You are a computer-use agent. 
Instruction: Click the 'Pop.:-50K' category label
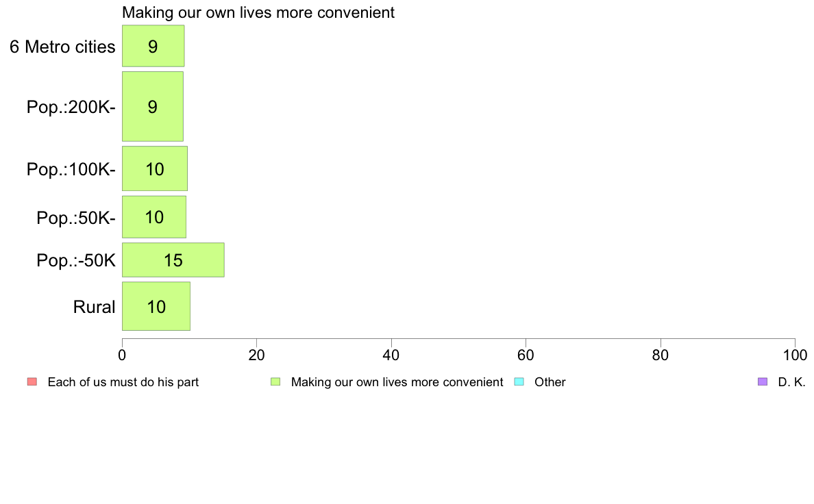[x=76, y=260]
